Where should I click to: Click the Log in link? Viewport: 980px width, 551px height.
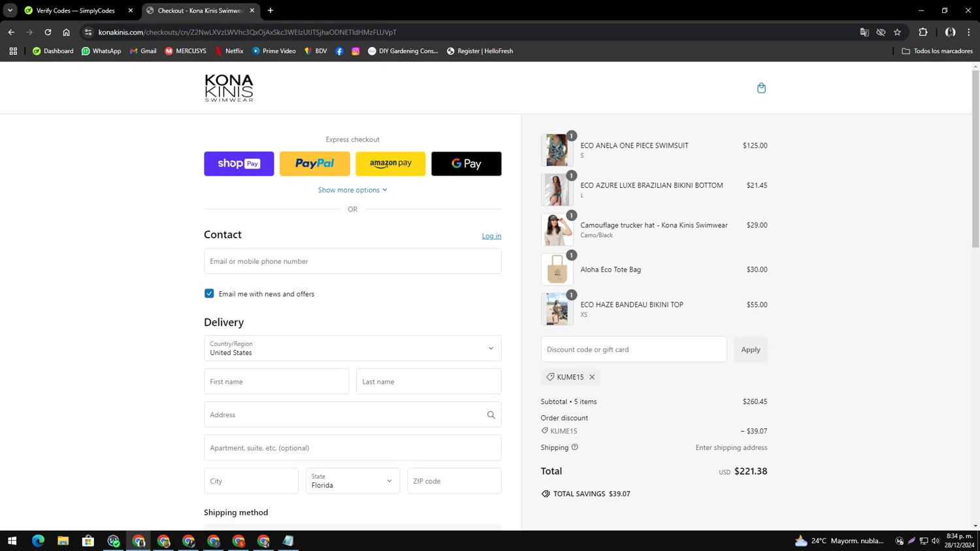pos(491,236)
